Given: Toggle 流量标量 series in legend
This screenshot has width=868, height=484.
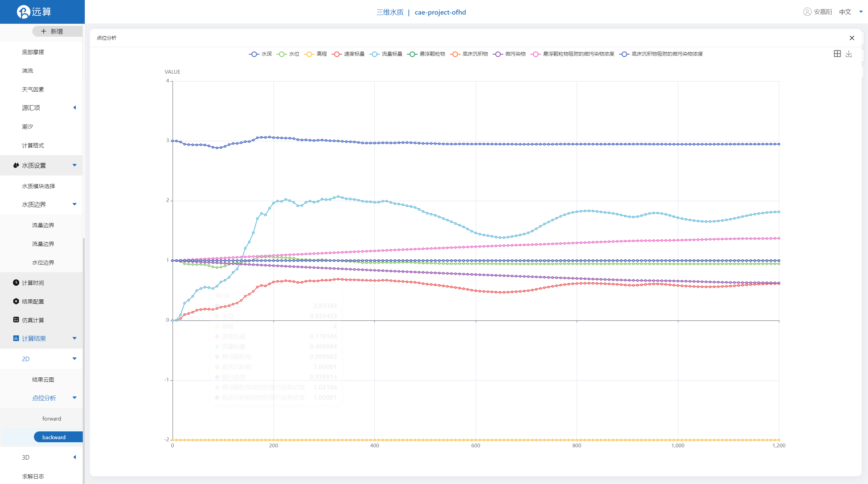Looking at the screenshot, I should point(386,54).
